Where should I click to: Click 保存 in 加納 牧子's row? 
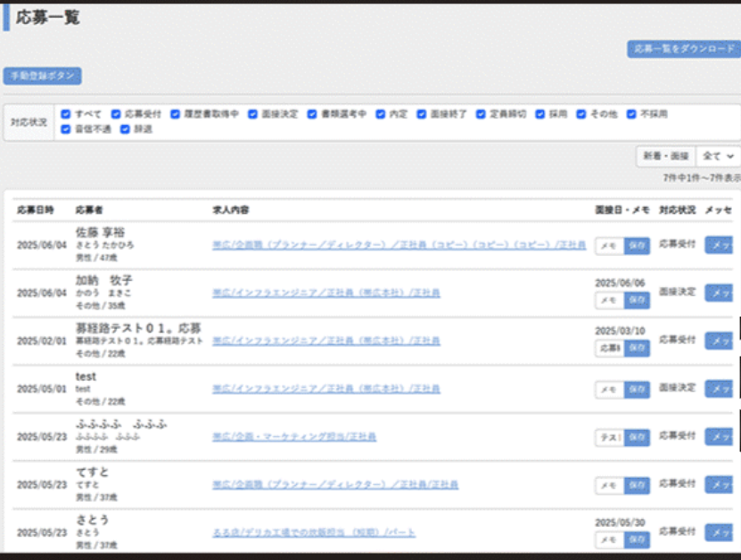637,301
